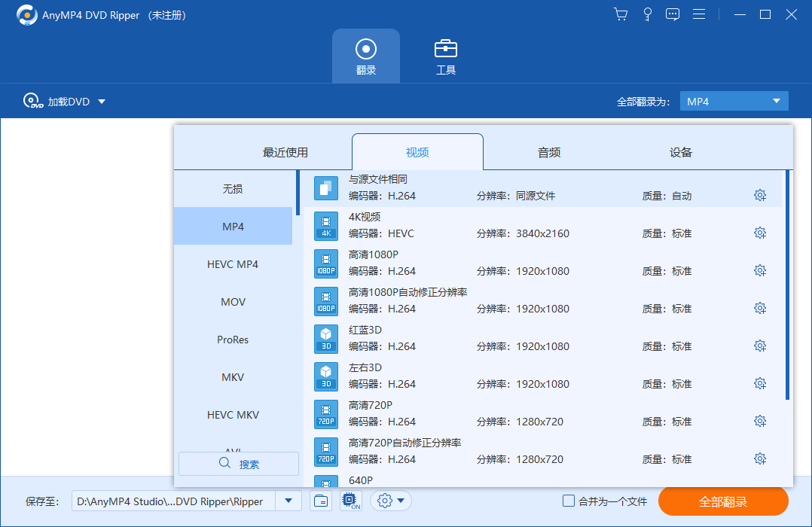Choose MOV format category
The height and width of the screenshot is (527, 812).
233,302
